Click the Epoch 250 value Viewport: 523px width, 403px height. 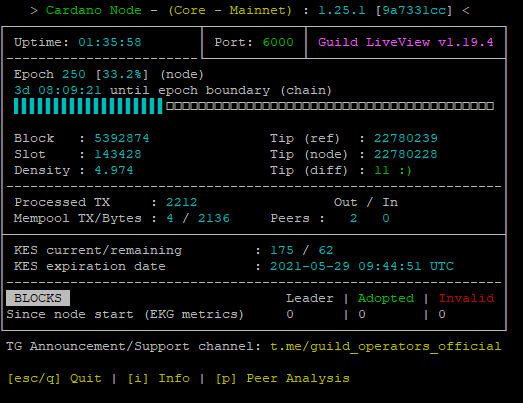click(74, 74)
